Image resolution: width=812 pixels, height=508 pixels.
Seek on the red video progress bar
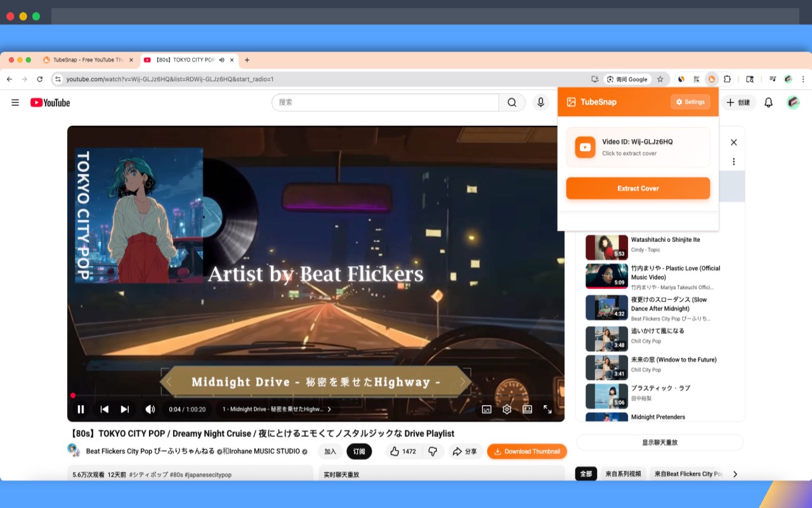[316, 396]
